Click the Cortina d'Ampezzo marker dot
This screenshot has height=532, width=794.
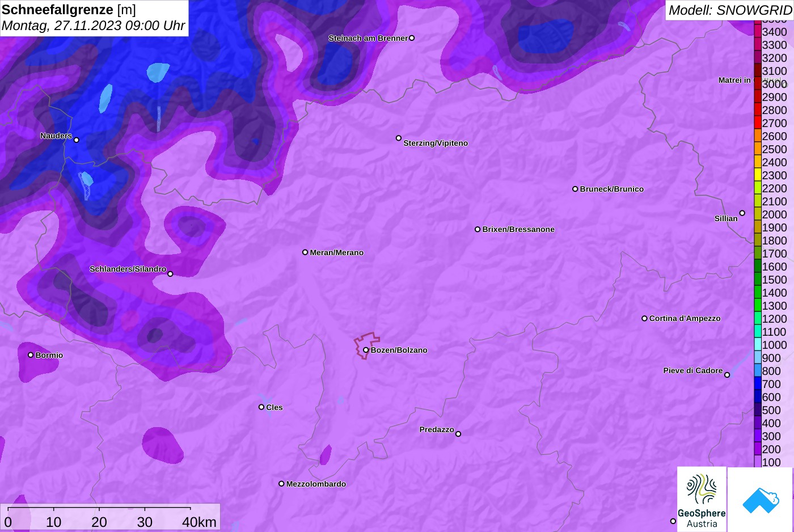pyautogui.click(x=644, y=318)
